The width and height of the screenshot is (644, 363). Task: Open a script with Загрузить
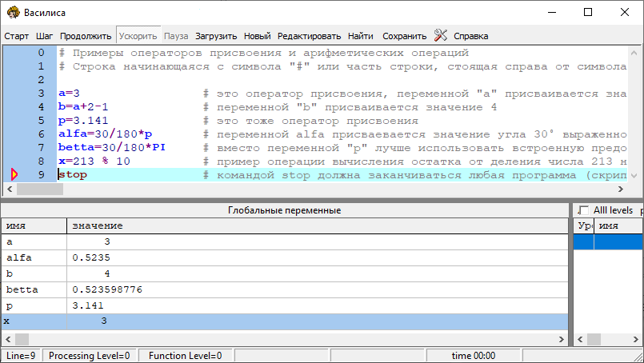(216, 36)
